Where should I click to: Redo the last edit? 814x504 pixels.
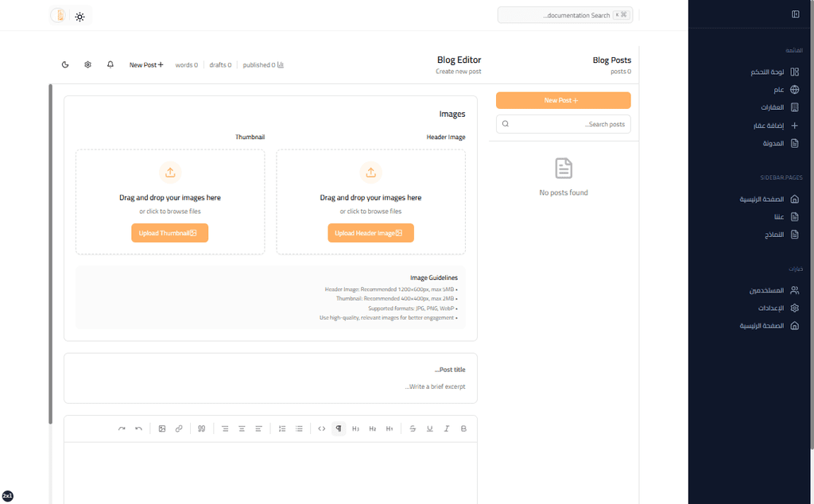pos(122,428)
